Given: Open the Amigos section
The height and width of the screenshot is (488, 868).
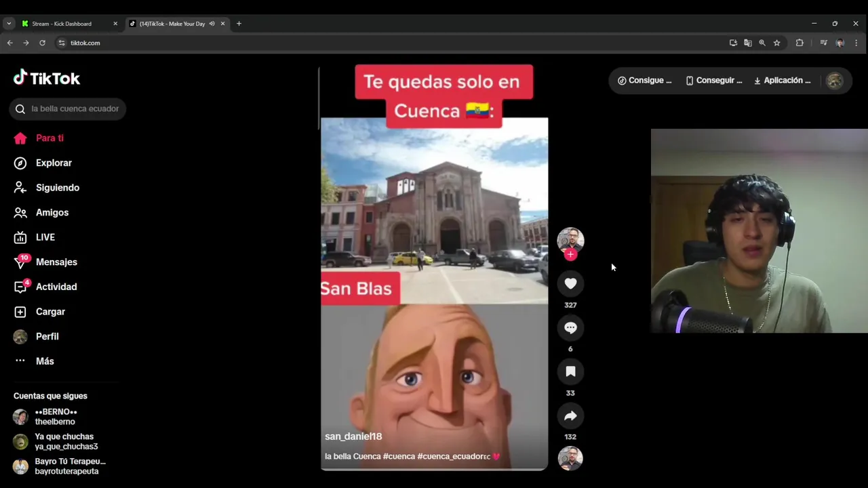Looking at the screenshot, I should click(x=52, y=212).
